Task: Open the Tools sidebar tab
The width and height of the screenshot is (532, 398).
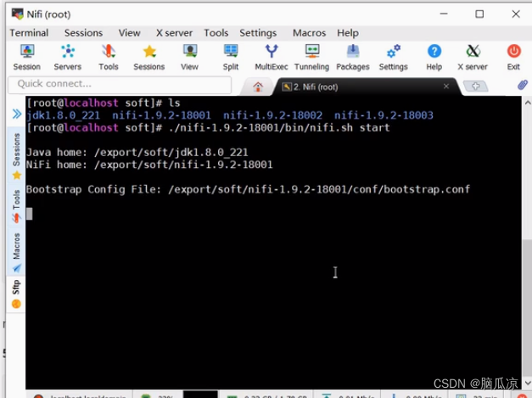Action: pyautogui.click(x=16, y=205)
